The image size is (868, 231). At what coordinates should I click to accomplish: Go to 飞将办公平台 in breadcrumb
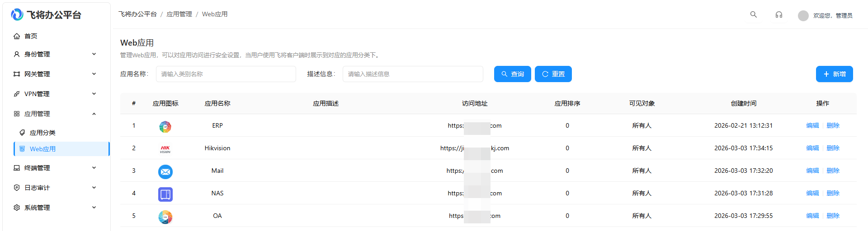tap(137, 14)
